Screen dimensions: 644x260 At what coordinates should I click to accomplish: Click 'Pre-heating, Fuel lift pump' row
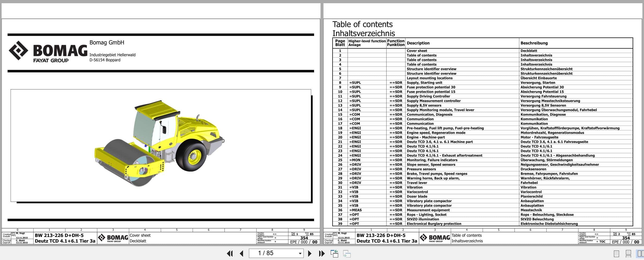click(445, 128)
